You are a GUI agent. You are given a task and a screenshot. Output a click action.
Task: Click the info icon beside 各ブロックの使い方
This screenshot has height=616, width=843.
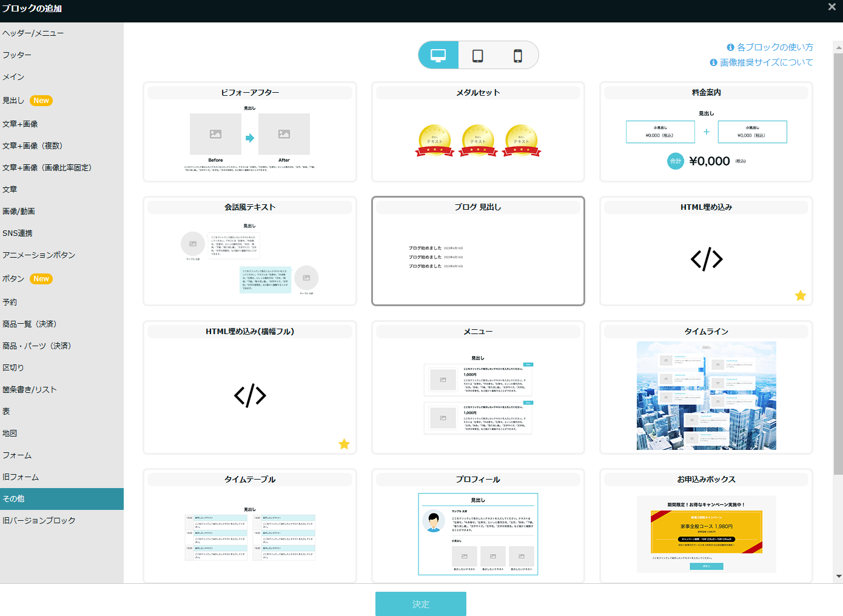tap(730, 47)
